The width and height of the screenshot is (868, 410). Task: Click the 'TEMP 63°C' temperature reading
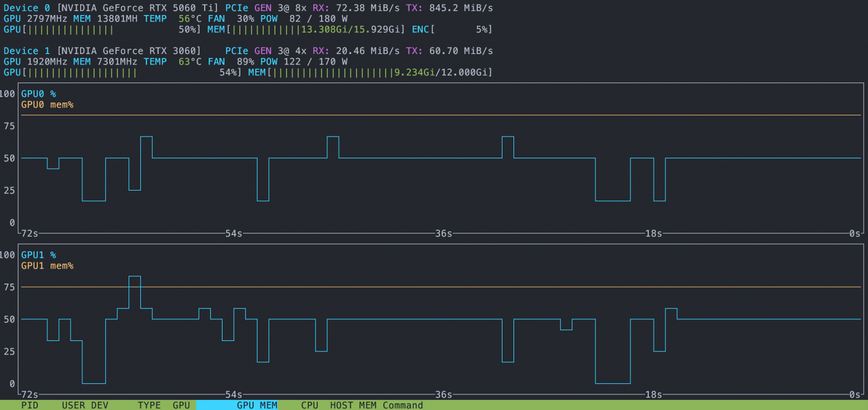pos(172,62)
